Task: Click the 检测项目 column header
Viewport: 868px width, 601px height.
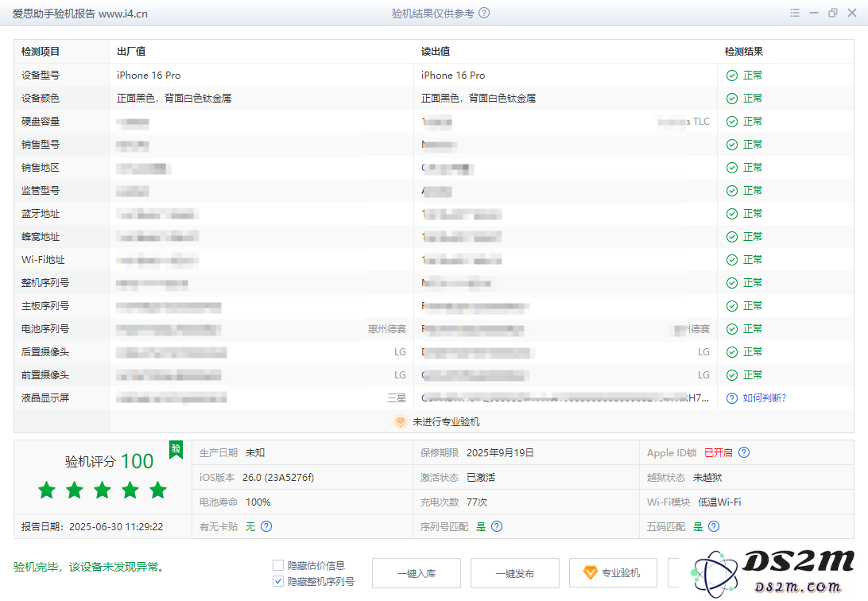Action: pyautogui.click(x=41, y=52)
